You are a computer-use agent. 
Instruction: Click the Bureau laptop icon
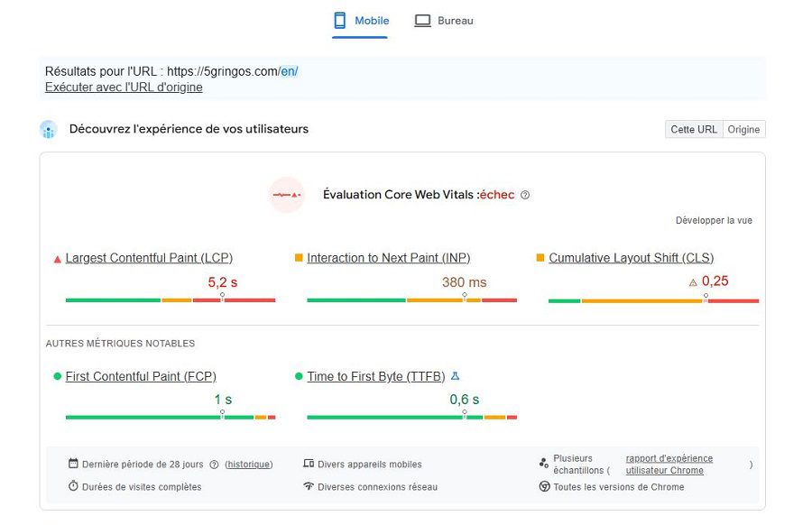(422, 21)
